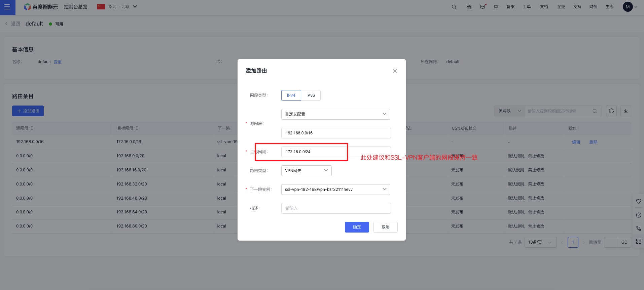644x290 pixels.
Task: Click 删除 link in the first route row
Action: (593, 142)
